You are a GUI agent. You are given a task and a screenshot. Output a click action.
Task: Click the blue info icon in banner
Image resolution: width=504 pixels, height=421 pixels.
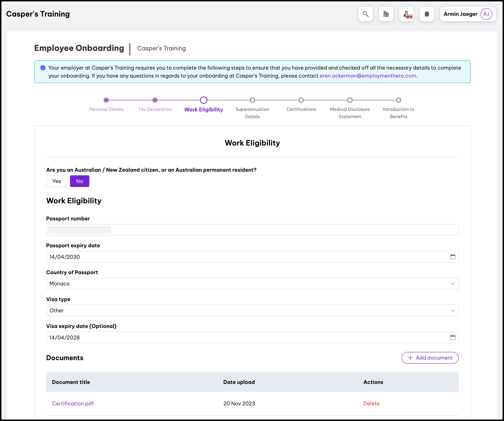click(43, 68)
